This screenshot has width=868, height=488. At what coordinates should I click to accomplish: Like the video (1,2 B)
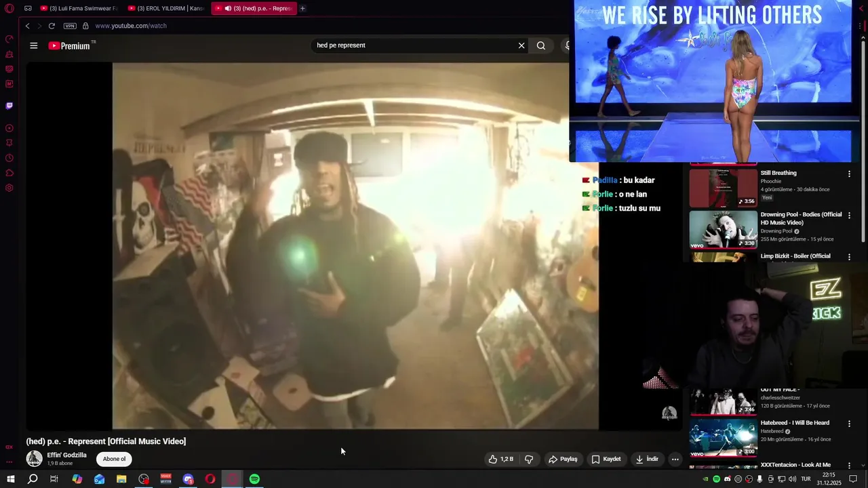501,459
